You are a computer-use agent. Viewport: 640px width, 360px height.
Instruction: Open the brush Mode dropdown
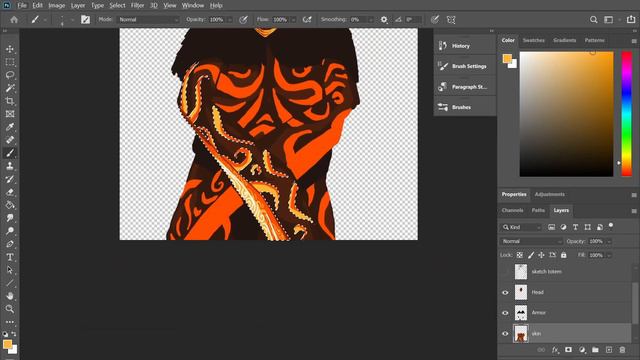[149, 20]
